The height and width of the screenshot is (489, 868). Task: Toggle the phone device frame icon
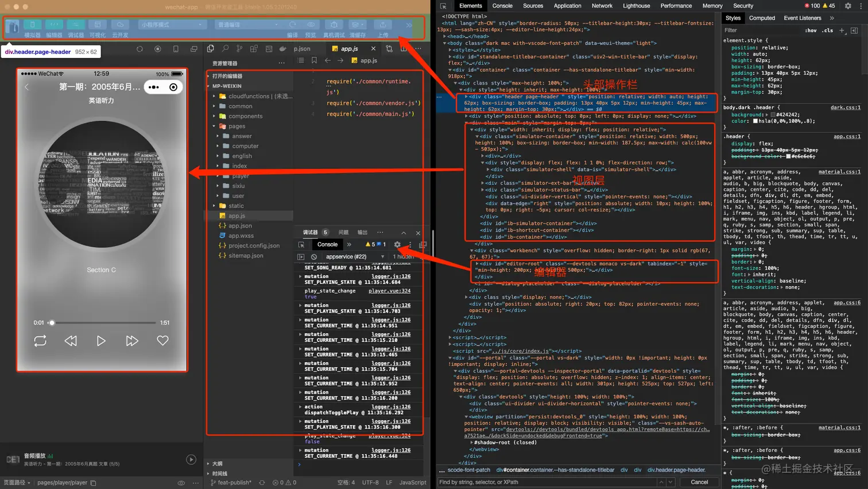coord(176,49)
